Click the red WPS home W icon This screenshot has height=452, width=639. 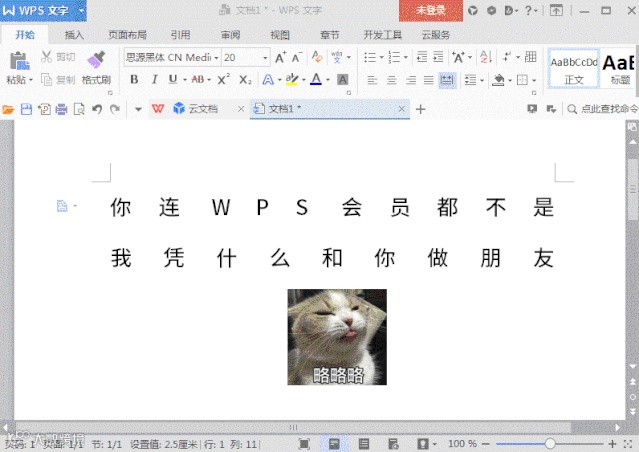click(x=158, y=109)
